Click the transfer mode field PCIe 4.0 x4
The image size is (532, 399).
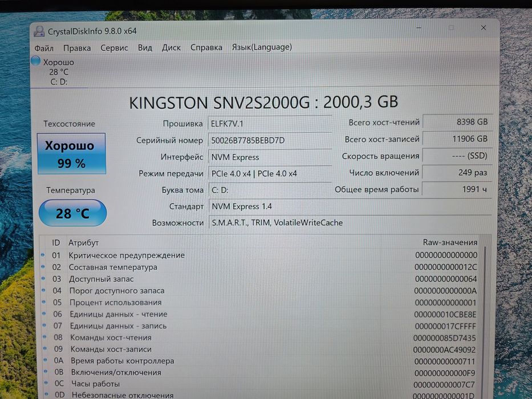tap(270, 173)
